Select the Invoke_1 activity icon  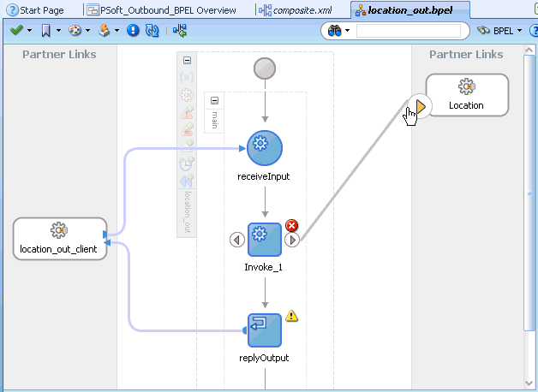click(x=265, y=240)
